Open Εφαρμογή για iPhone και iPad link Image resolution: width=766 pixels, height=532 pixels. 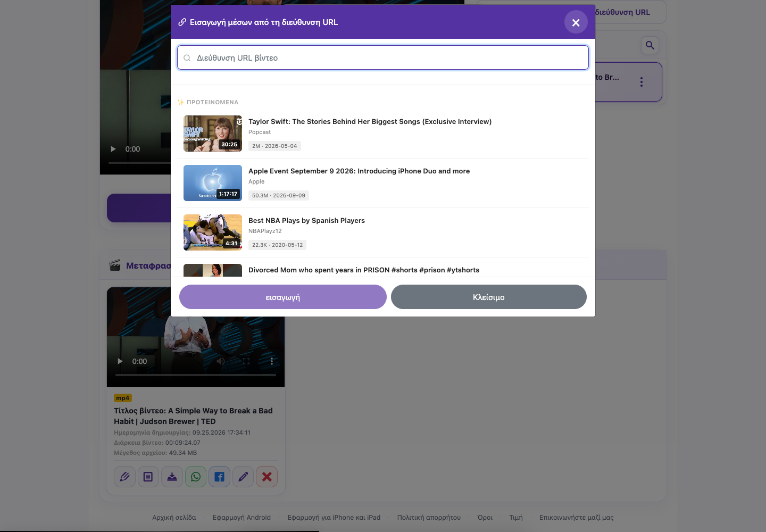(x=334, y=517)
